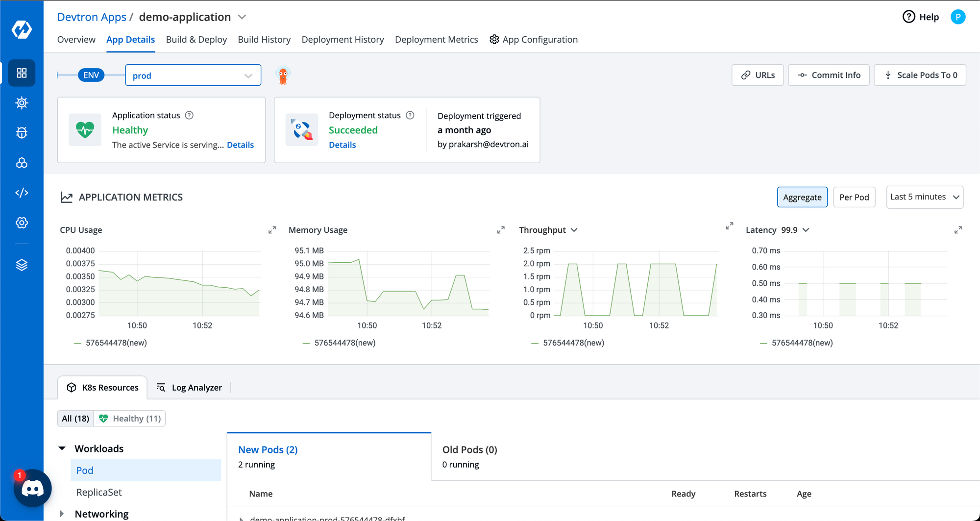Open the code brackets icon in sidebar
Viewport: 980px width, 521px height.
coord(22,193)
